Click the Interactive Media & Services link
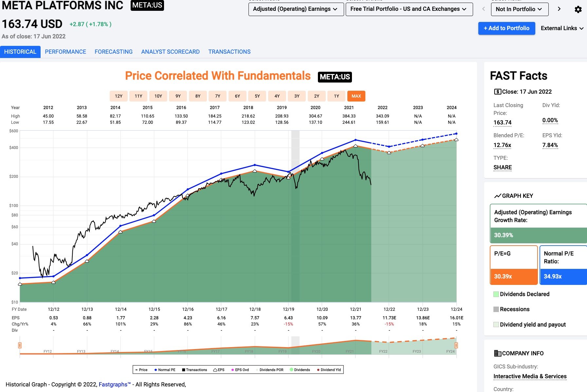This screenshot has width=587, height=392. click(530, 376)
